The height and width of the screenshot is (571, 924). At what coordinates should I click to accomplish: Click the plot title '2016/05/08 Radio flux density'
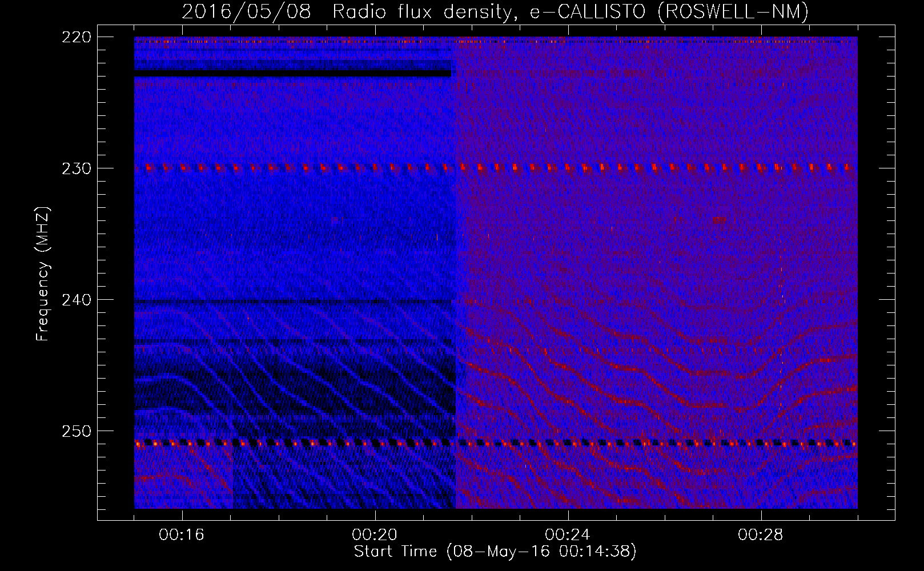[349, 11]
